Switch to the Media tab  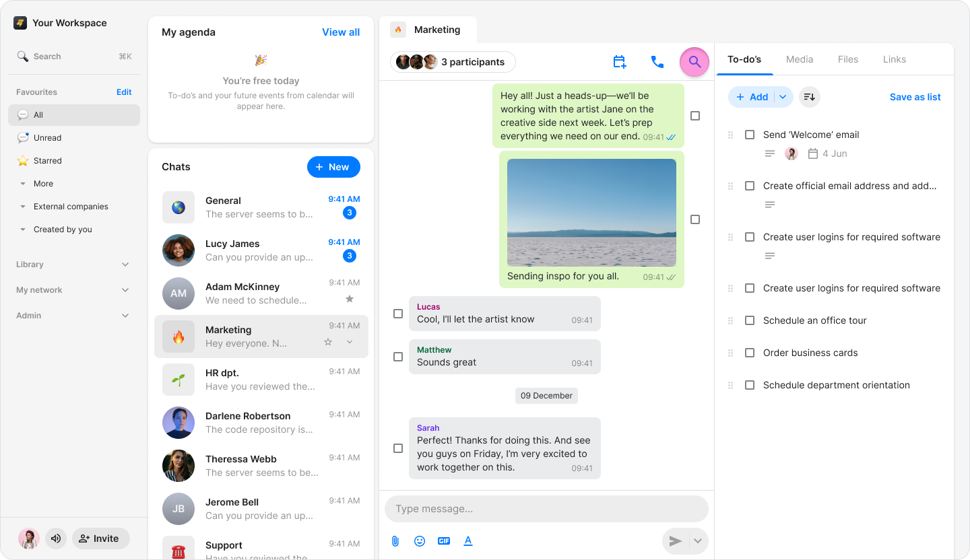[800, 59]
